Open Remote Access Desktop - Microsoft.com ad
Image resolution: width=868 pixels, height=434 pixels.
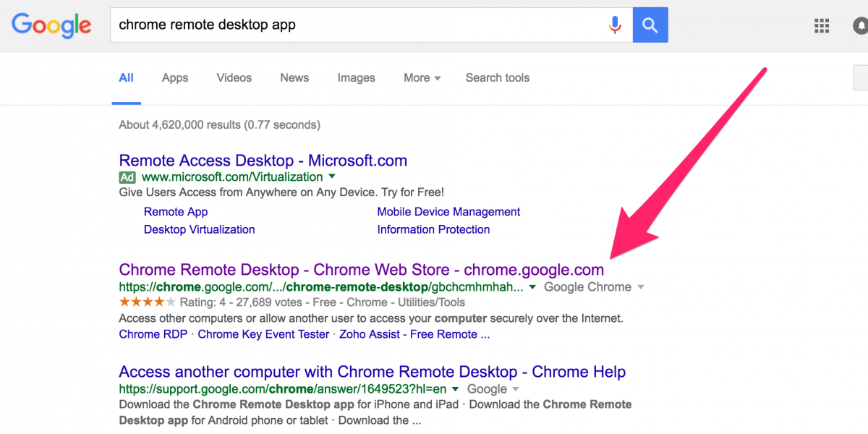(263, 161)
